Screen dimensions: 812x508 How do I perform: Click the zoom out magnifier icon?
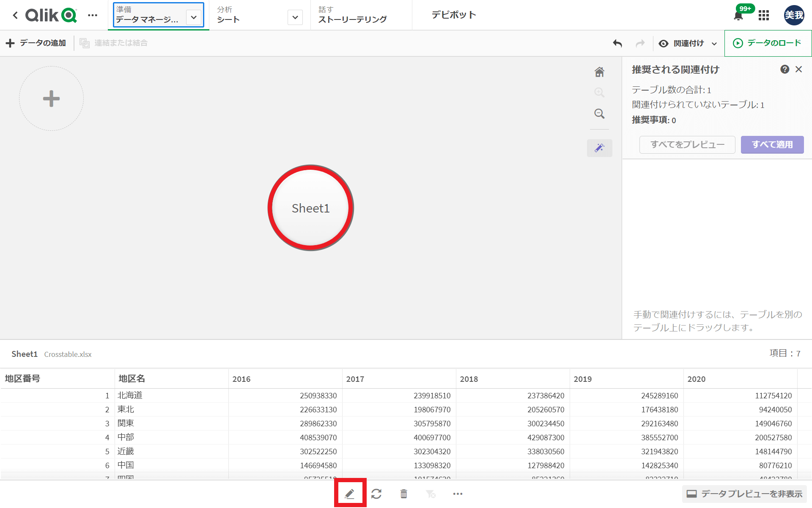click(599, 113)
